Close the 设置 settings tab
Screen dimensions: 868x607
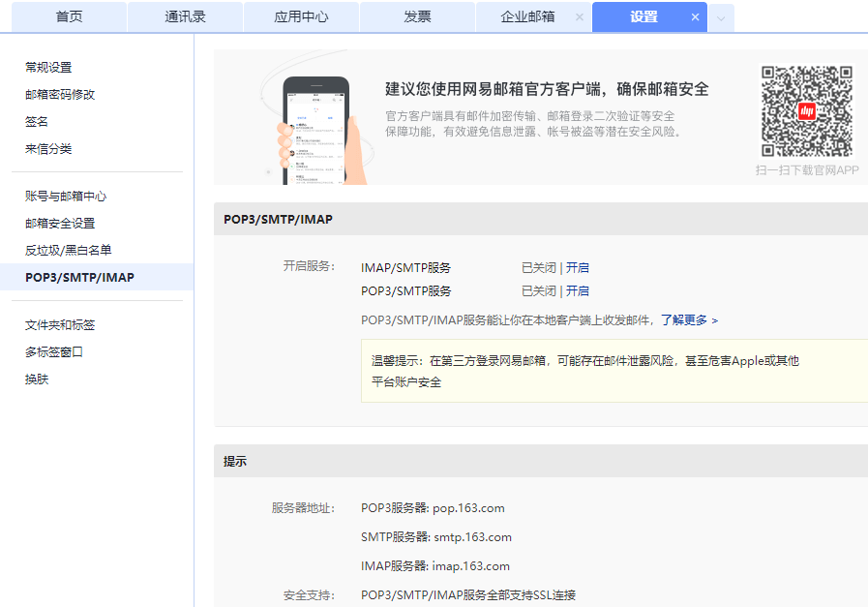click(x=695, y=16)
